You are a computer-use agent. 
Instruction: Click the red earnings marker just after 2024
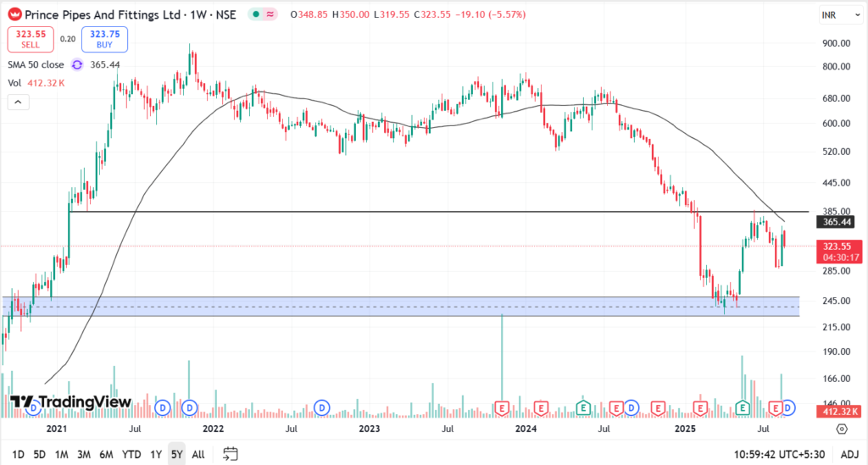click(x=541, y=408)
